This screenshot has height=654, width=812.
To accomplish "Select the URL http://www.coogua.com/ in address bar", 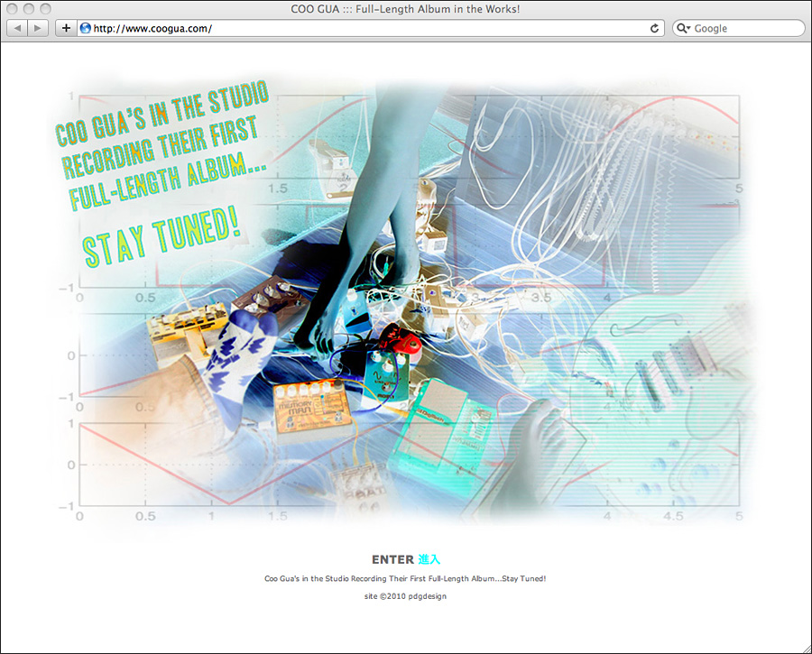I will [x=152, y=29].
